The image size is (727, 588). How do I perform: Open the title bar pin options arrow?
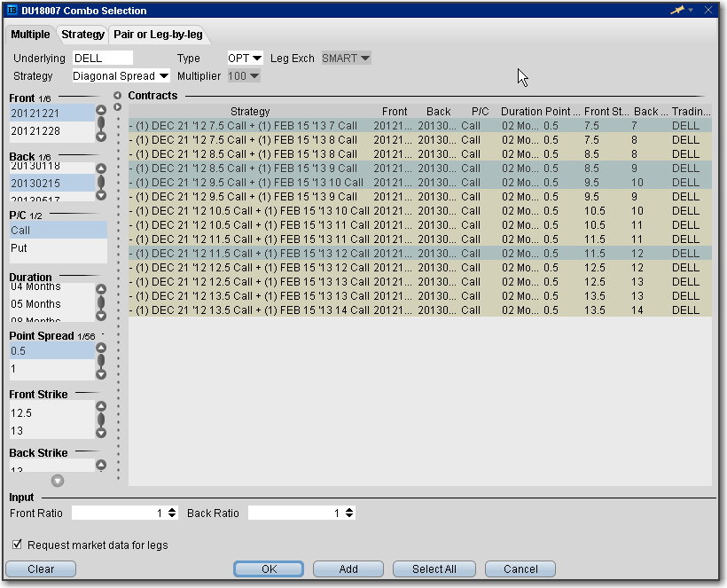tap(690, 11)
